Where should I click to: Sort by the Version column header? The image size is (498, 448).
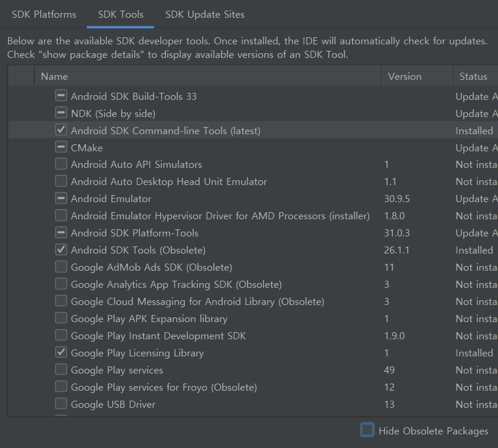click(417, 76)
